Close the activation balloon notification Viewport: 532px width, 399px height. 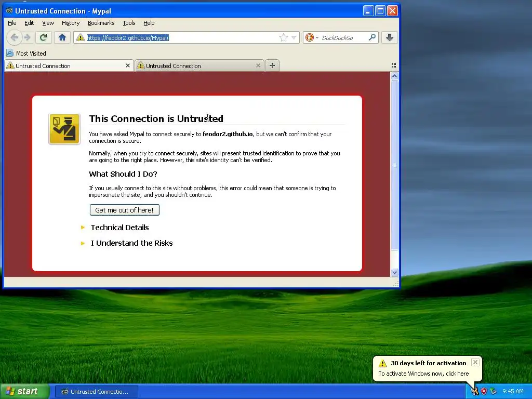475,362
